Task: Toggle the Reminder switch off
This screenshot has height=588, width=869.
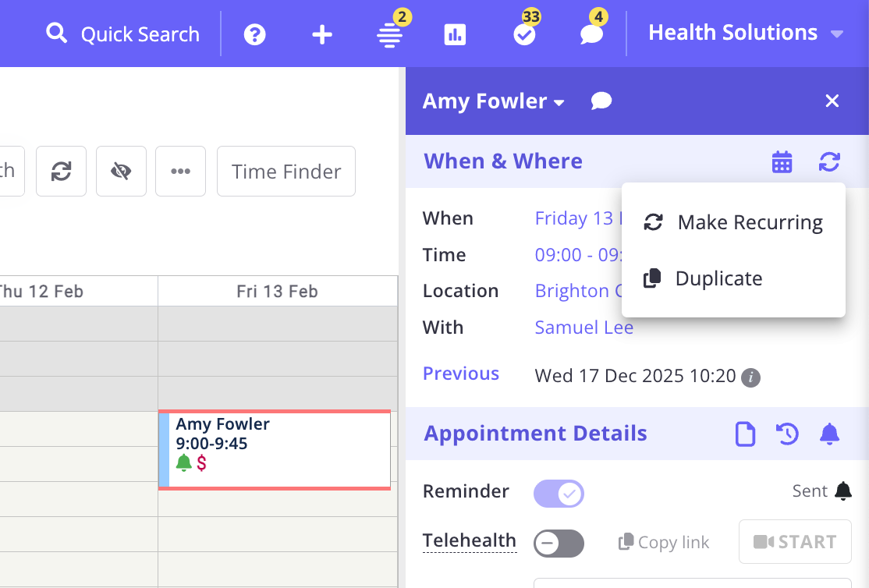Action: coord(559,493)
